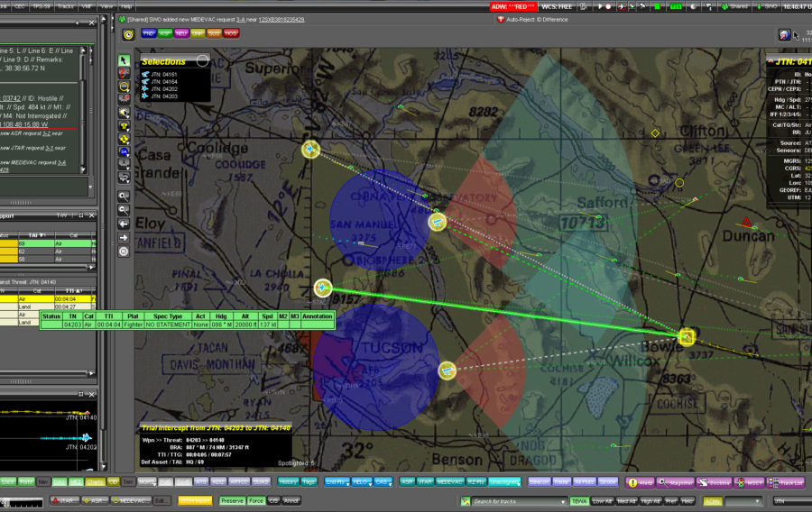Toggle the green ASF ID filter button
This screenshot has width=812, height=512.
[165, 33]
